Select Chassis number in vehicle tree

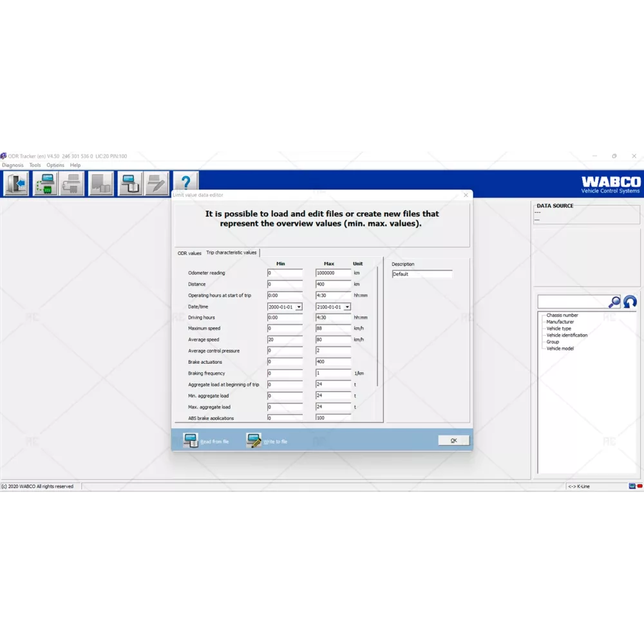pyautogui.click(x=562, y=316)
